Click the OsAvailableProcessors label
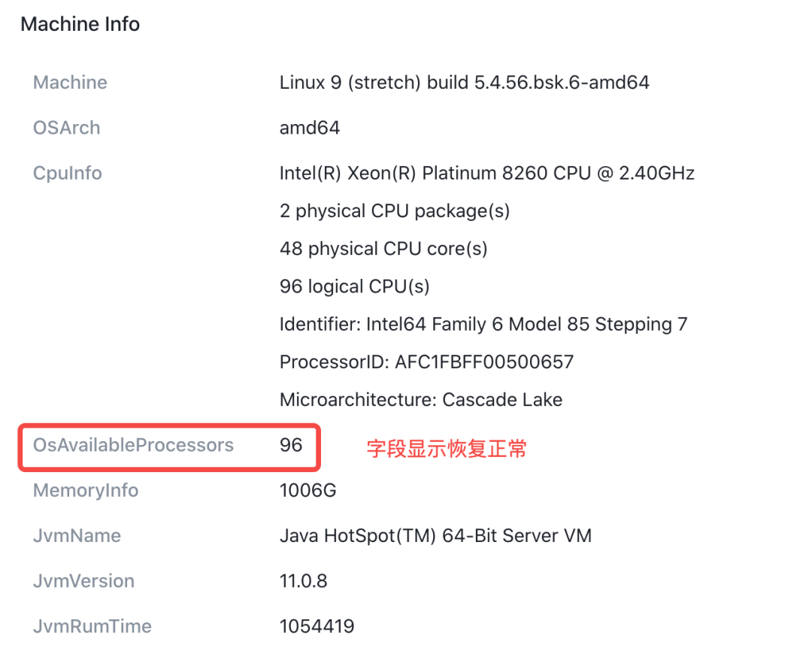The width and height of the screenshot is (812, 666). point(133,445)
